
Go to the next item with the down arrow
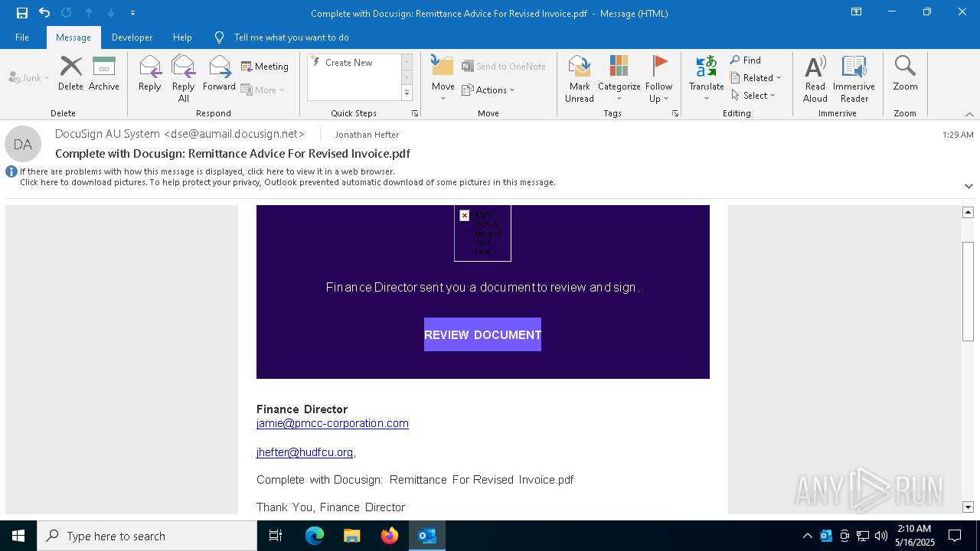tap(111, 13)
